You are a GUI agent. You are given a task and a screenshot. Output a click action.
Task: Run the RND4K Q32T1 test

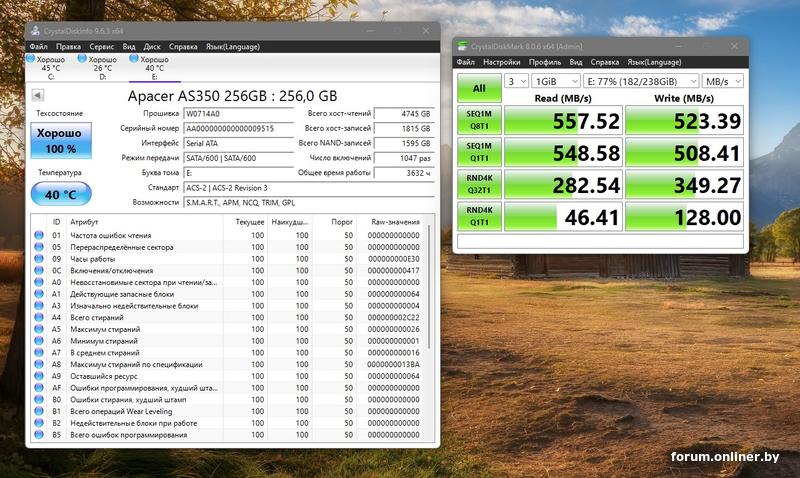pyautogui.click(x=479, y=184)
